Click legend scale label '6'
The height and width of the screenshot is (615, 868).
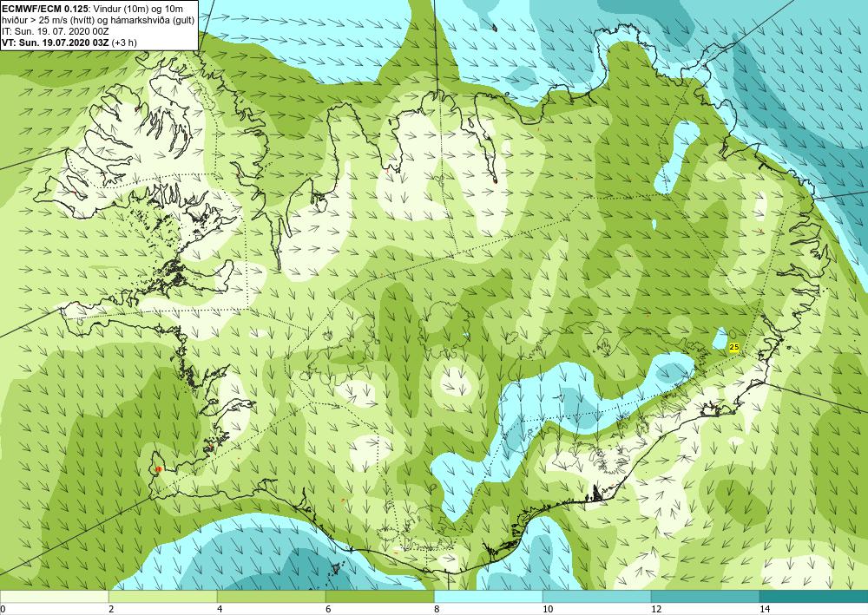pyautogui.click(x=328, y=609)
